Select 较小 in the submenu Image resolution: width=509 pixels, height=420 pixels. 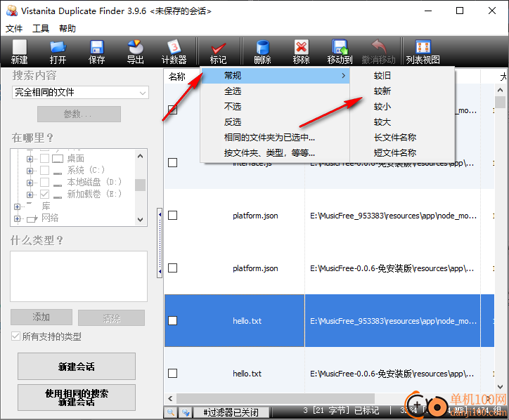(402, 106)
